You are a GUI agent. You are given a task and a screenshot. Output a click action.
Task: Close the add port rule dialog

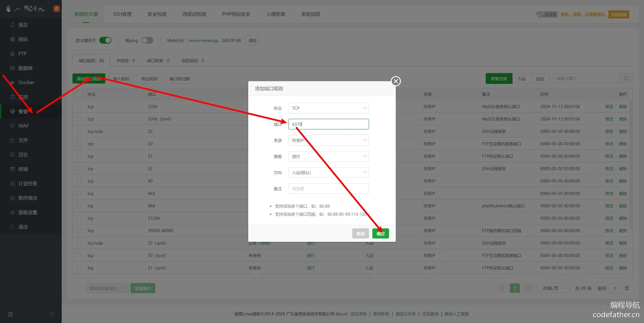(396, 81)
